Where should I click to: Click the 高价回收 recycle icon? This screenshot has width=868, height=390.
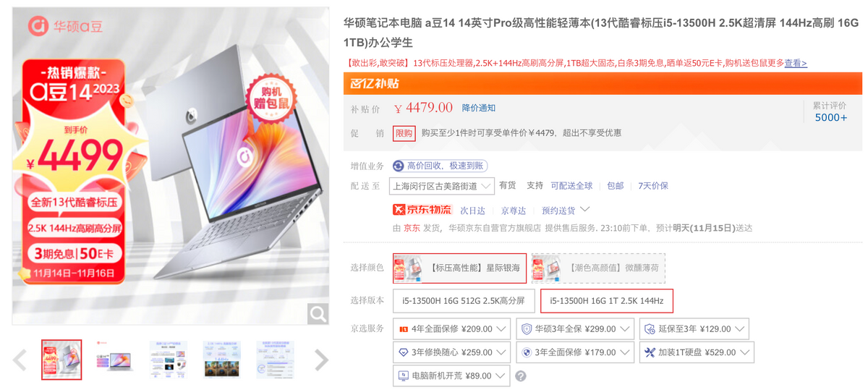[x=399, y=166]
